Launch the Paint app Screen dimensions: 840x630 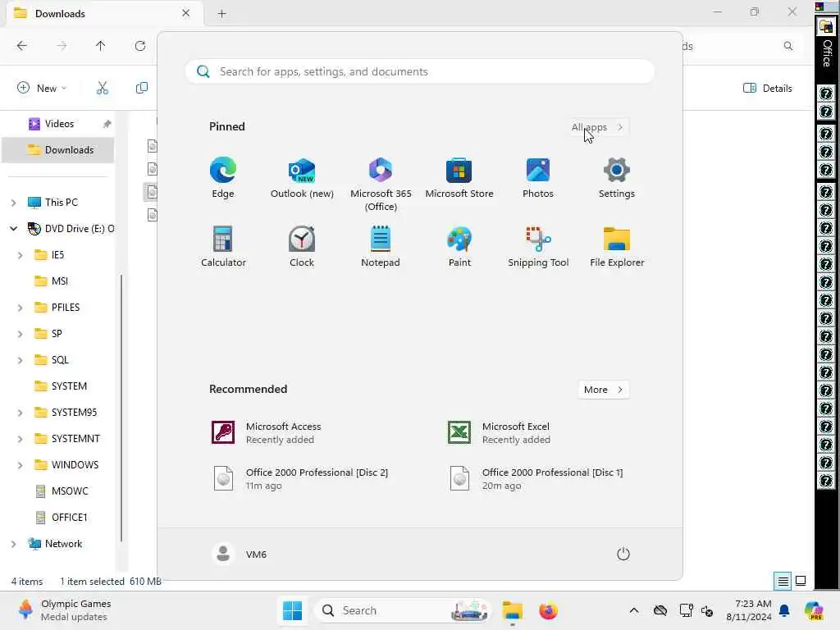click(x=459, y=246)
